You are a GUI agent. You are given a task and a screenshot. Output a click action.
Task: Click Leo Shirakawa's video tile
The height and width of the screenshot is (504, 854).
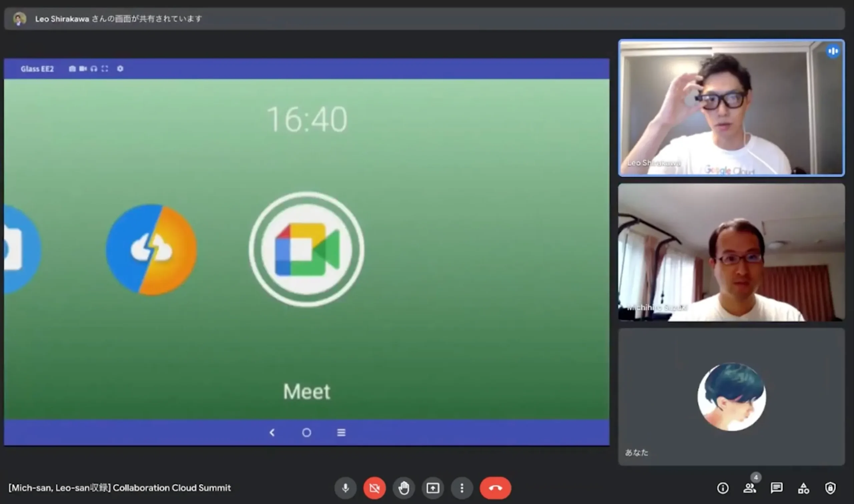tap(732, 108)
